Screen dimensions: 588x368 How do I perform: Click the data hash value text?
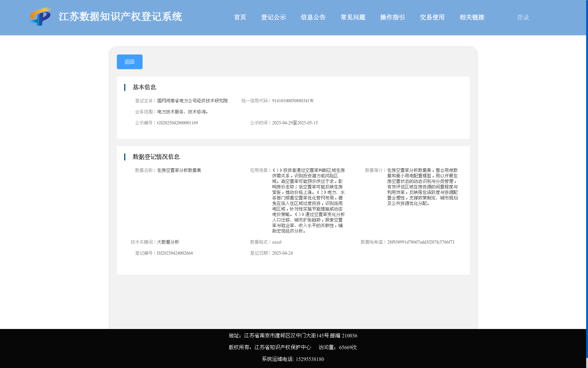421,242
